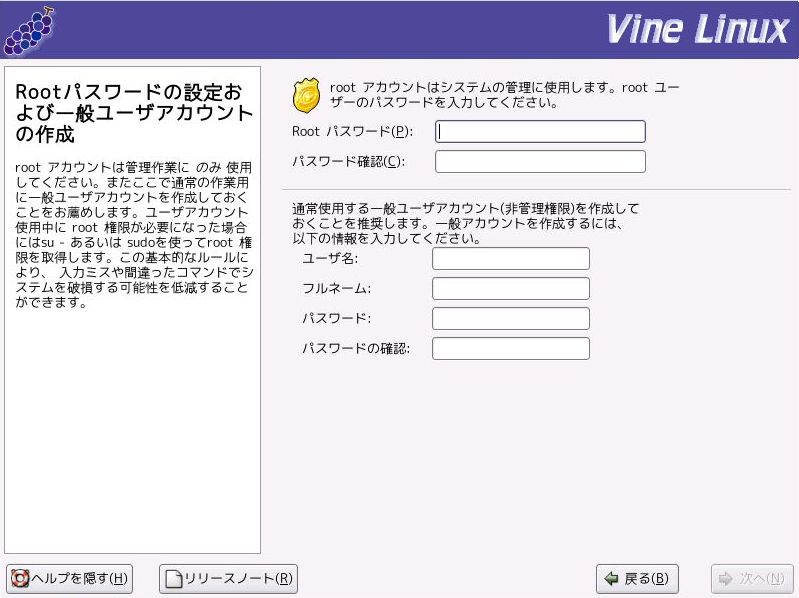The height and width of the screenshot is (598, 799).
Task: Click the Vine grapes logo
Action: (x=29, y=31)
